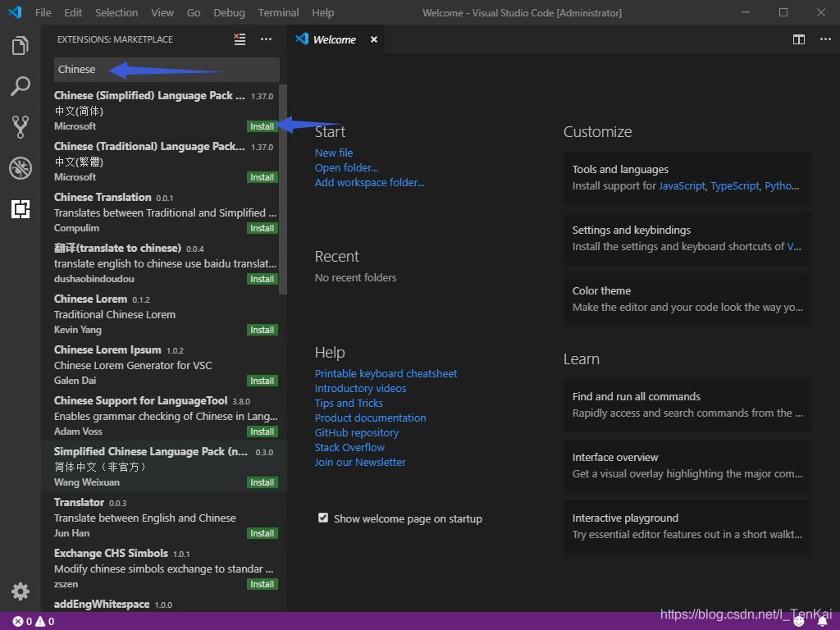This screenshot has height=630, width=840.
Task: Open the Color theme card
Action: (x=687, y=299)
